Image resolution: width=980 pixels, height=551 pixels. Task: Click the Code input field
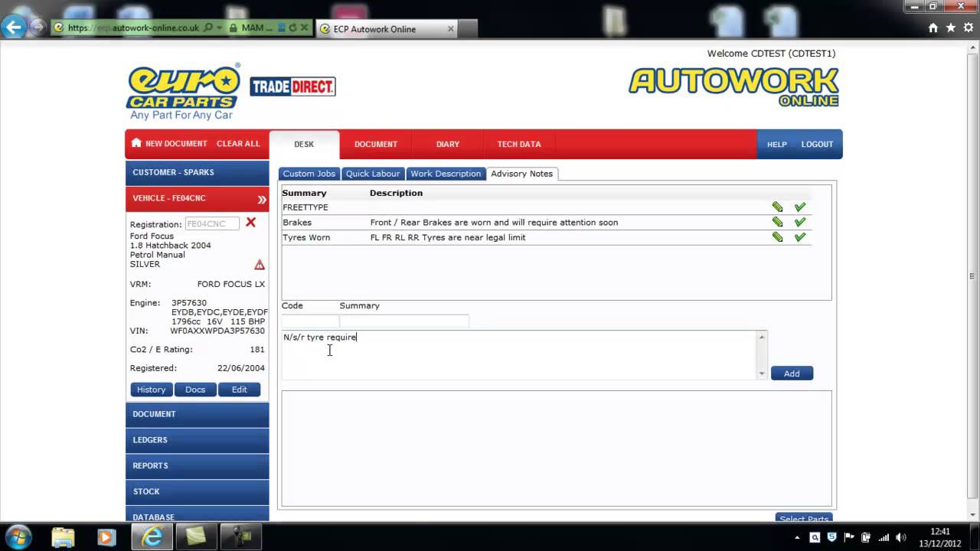pos(310,321)
